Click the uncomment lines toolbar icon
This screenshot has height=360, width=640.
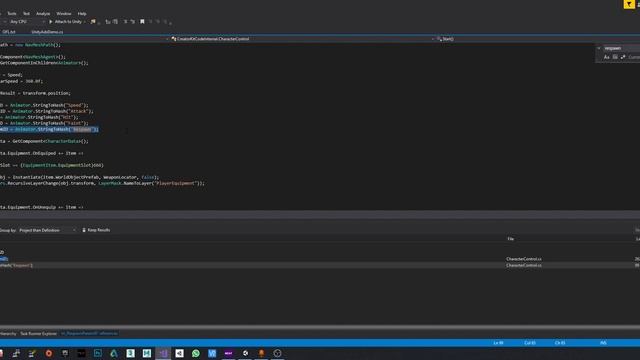pos(133,22)
